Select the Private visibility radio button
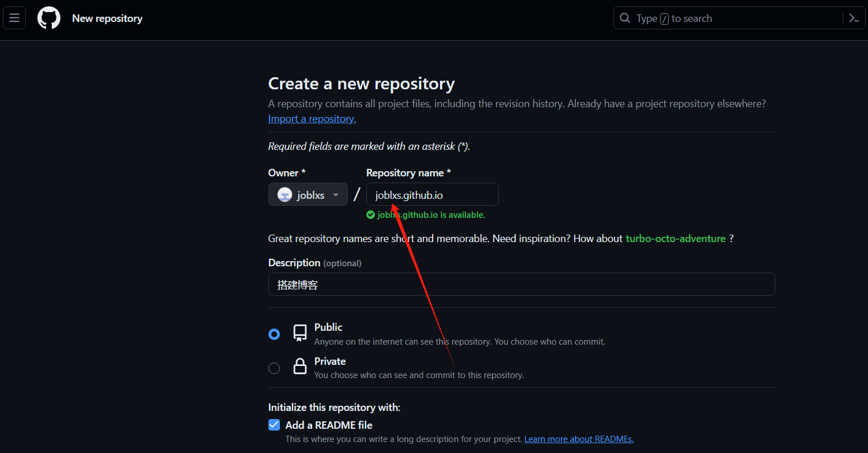868x453 pixels. [x=274, y=368]
